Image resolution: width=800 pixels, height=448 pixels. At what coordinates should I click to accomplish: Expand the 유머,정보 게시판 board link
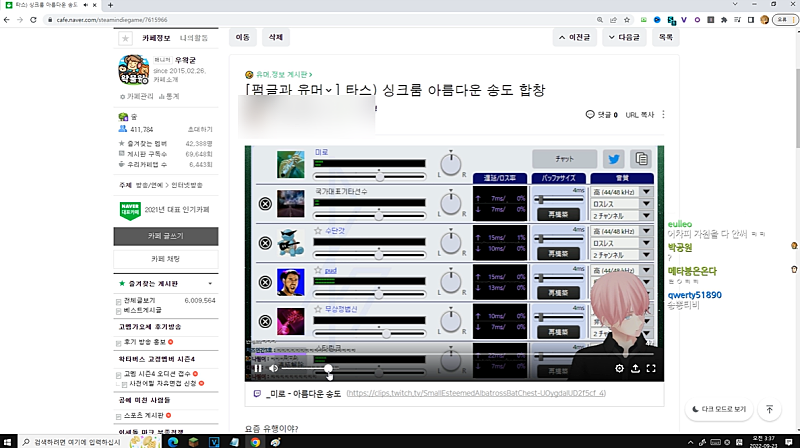pyautogui.click(x=278, y=74)
